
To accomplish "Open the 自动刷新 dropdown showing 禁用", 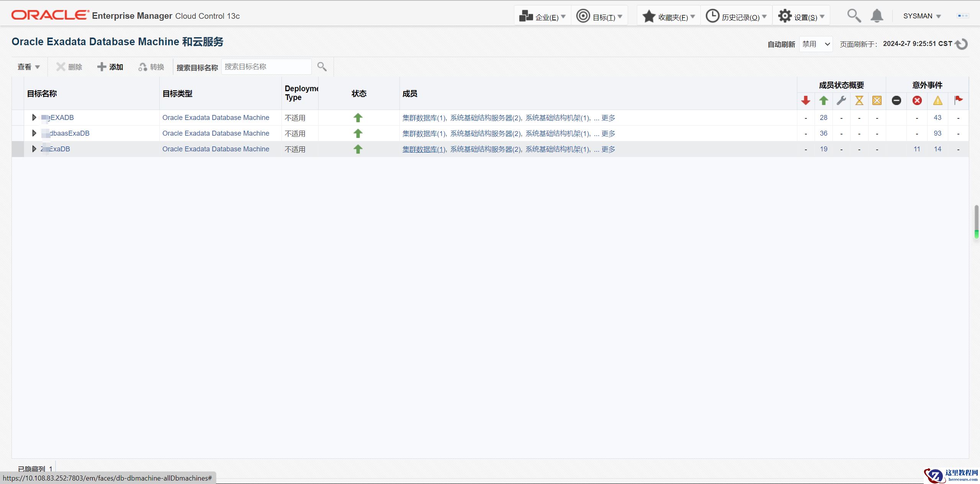I will click(x=816, y=44).
